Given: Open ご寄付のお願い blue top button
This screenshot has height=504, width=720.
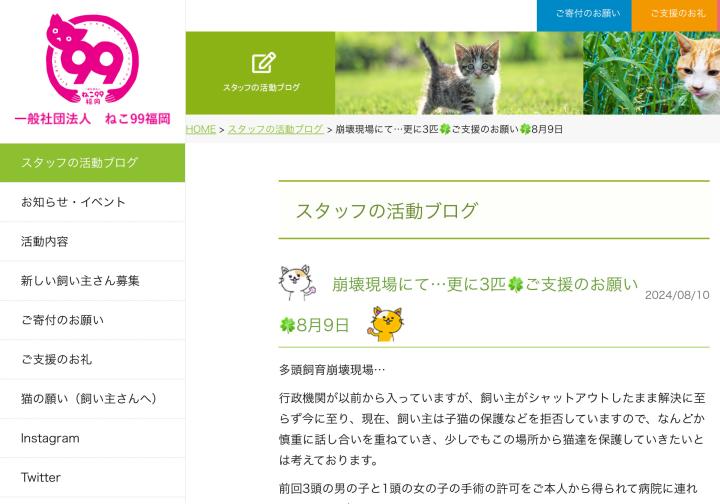Looking at the screenshot, I should 584,15.
